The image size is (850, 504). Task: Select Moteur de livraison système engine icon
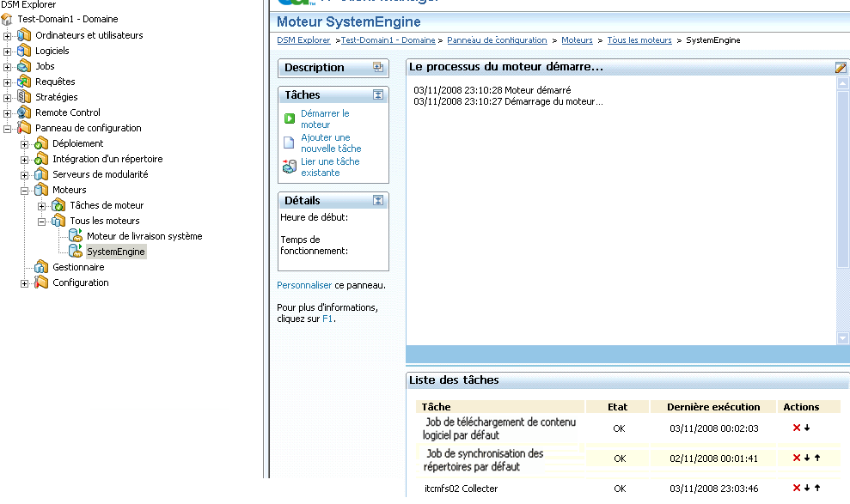[x=76, y=236]
